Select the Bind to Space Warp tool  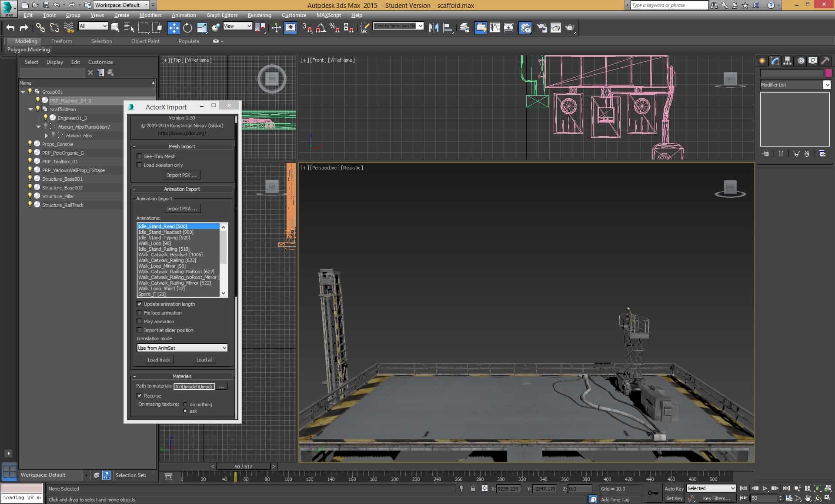click(x=69, y=28)
